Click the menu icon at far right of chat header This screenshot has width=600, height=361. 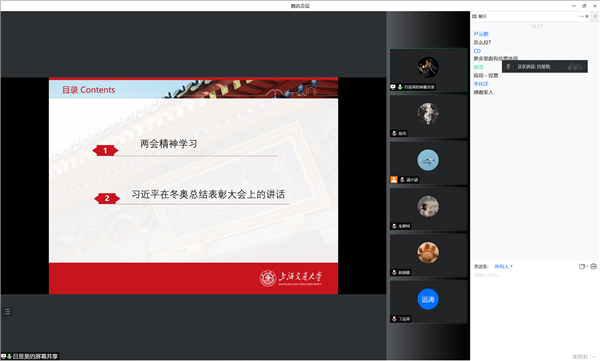pos(595,16)
